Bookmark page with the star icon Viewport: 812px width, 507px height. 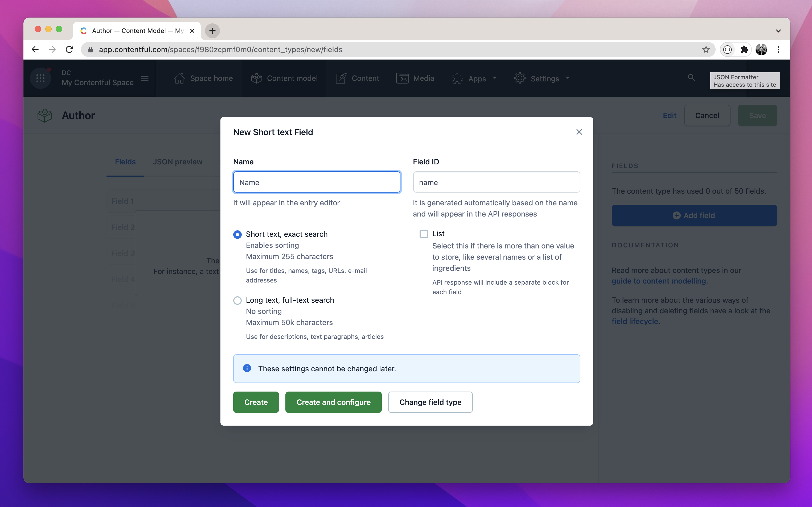pyautogui.click(x=706, y=50)
